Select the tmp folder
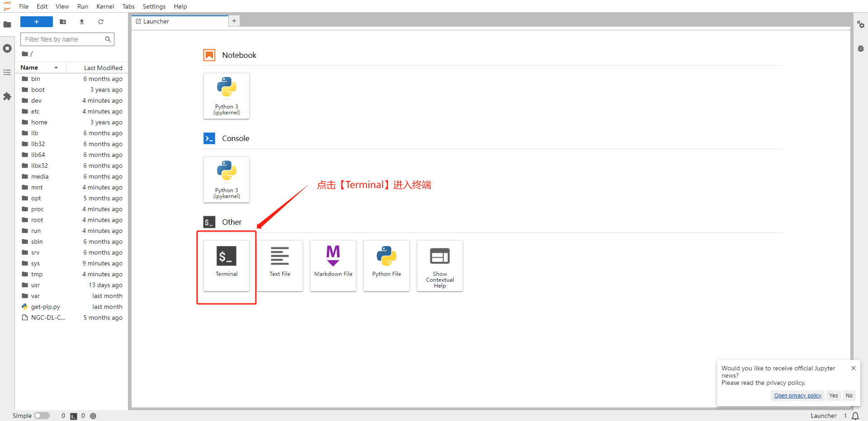 [72, 274]
